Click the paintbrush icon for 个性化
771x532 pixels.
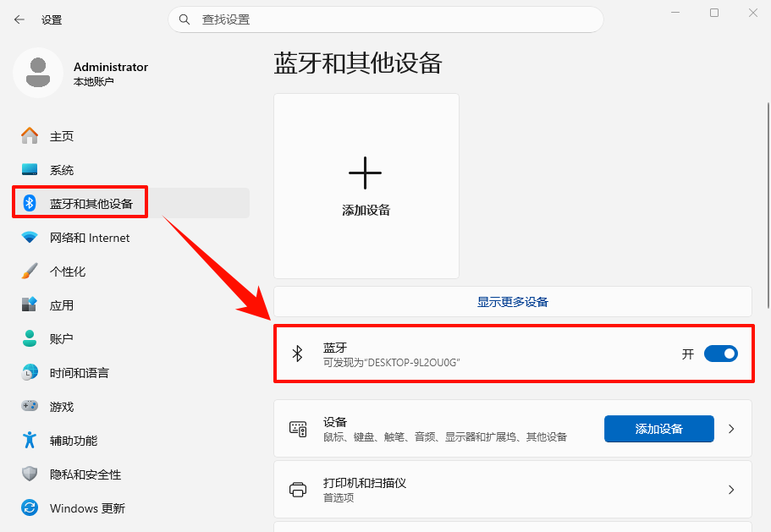(30, 271)
